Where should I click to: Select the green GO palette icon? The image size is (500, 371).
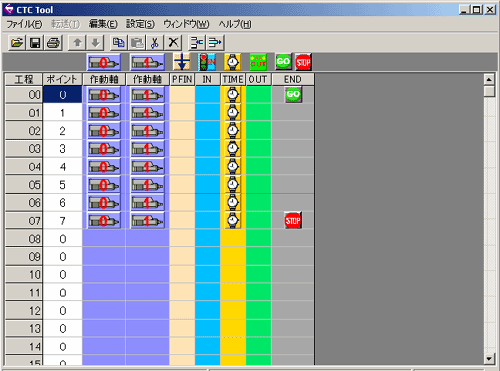pos(283,62)
